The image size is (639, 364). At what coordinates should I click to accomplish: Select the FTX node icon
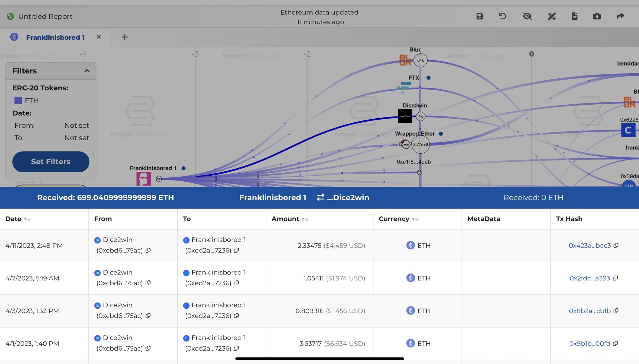tap(404, 87)
